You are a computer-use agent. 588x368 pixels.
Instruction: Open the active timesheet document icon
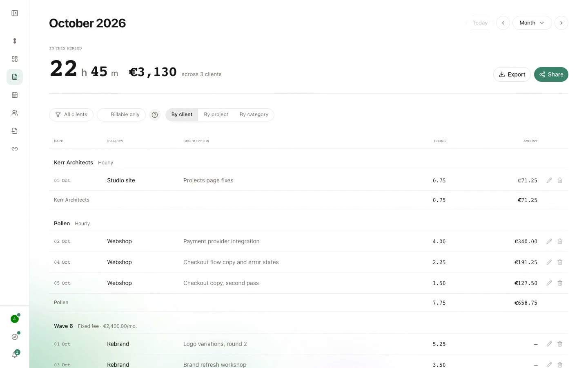15,77
